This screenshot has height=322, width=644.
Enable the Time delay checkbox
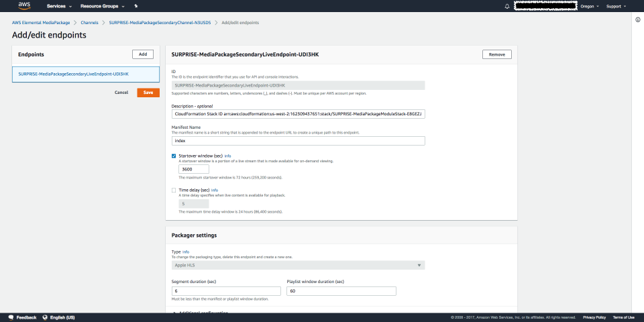174,190
